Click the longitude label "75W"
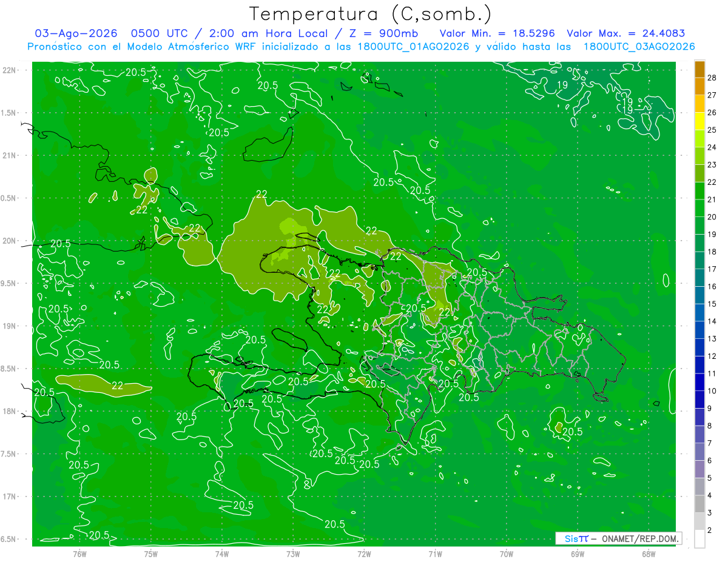The height and width of the screenshot is (562, 728). coord(151,554)
